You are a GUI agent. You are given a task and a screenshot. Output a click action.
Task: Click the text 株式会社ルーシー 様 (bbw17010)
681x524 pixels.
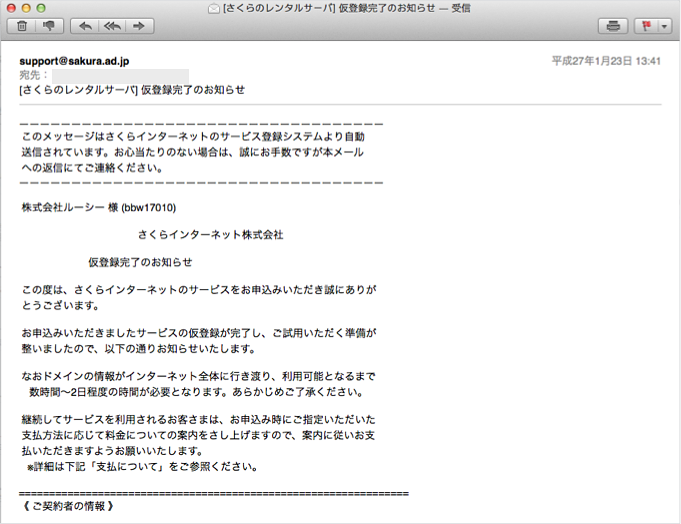(x=99, y=208)
